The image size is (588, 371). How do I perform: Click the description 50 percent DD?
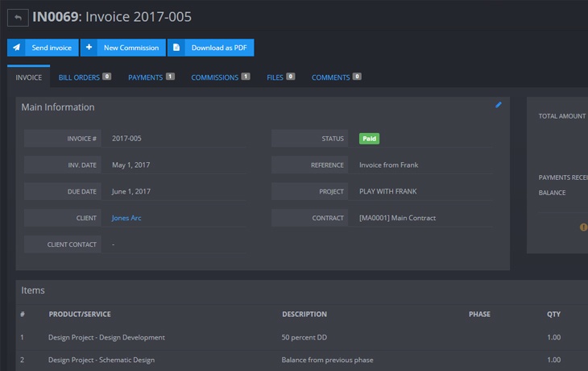304,337
